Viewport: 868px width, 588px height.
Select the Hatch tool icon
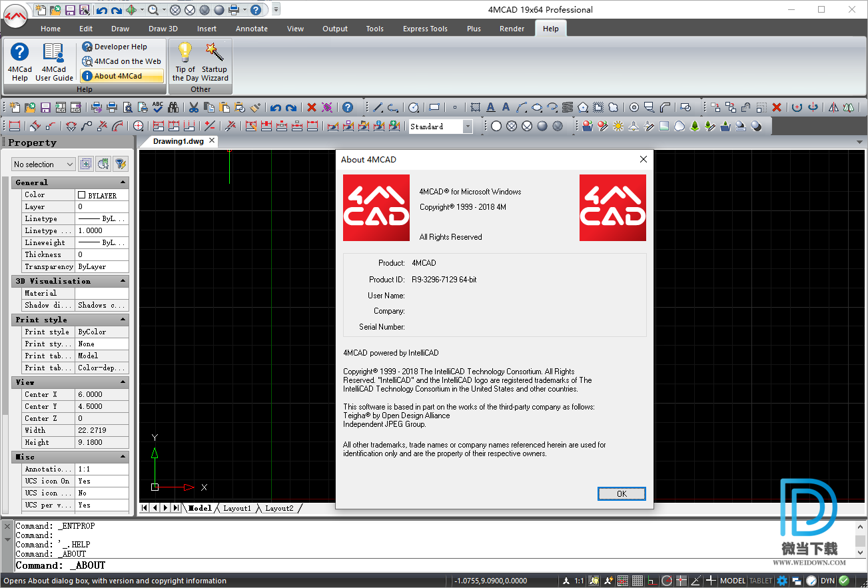(475, 107)
